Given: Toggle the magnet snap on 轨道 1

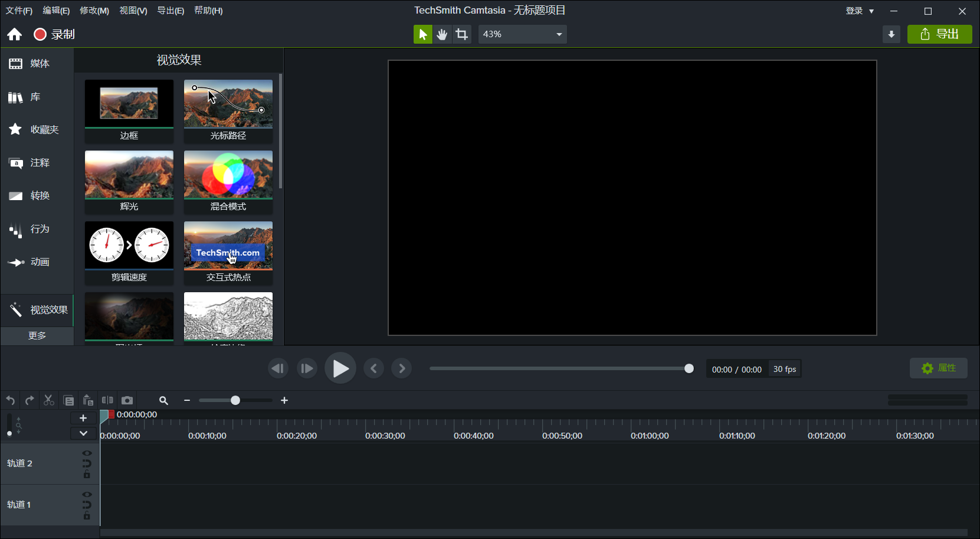Looking at the screenshot, I should click(87, 505).
